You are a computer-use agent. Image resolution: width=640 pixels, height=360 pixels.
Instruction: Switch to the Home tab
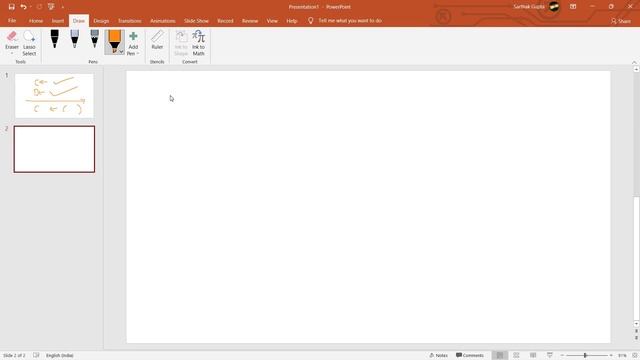pos(36,21)
